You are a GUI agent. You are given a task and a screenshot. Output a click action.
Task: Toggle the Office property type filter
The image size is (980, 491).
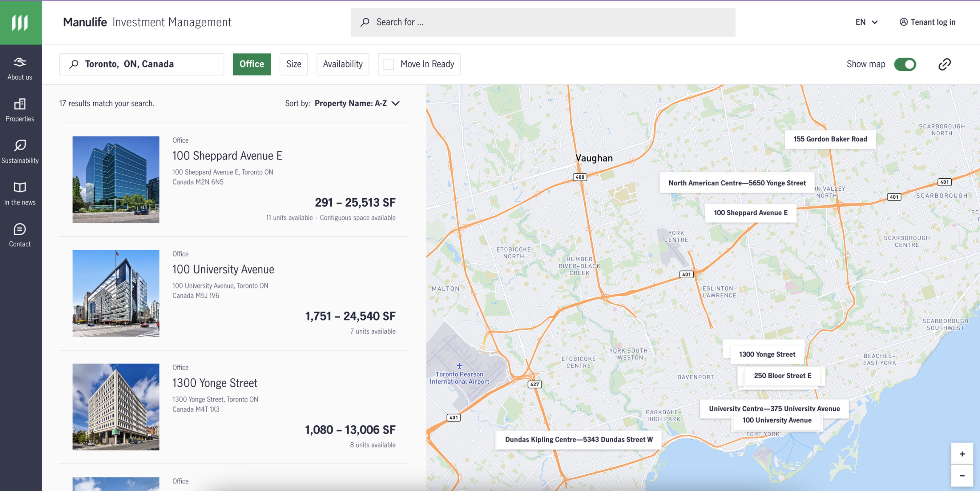(252, 64)
